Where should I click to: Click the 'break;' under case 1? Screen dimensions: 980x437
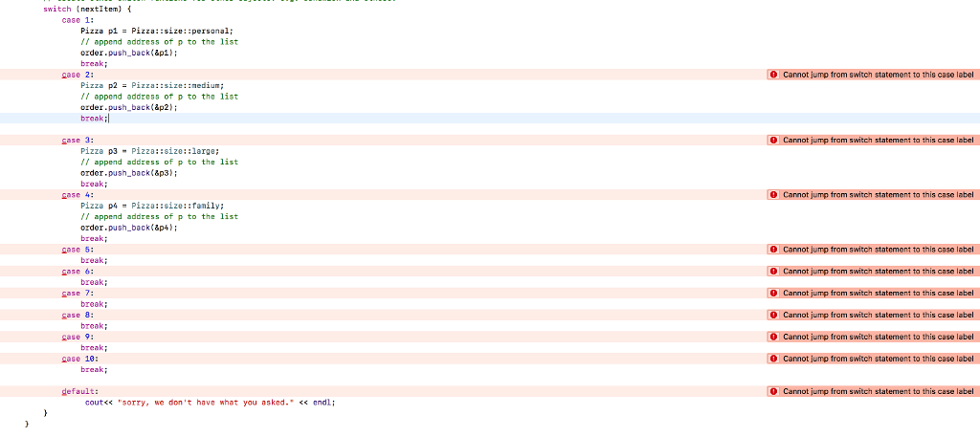coord(94,64)
